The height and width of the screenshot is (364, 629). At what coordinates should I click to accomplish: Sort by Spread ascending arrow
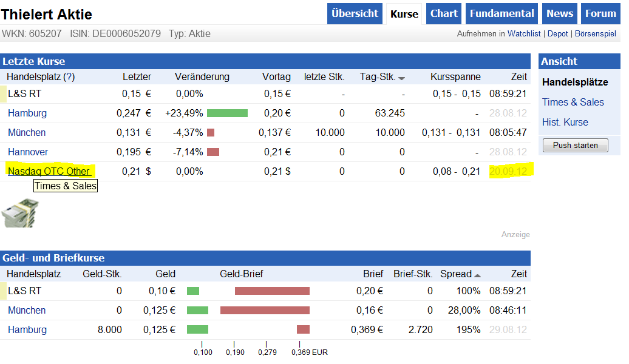(477, 275)
